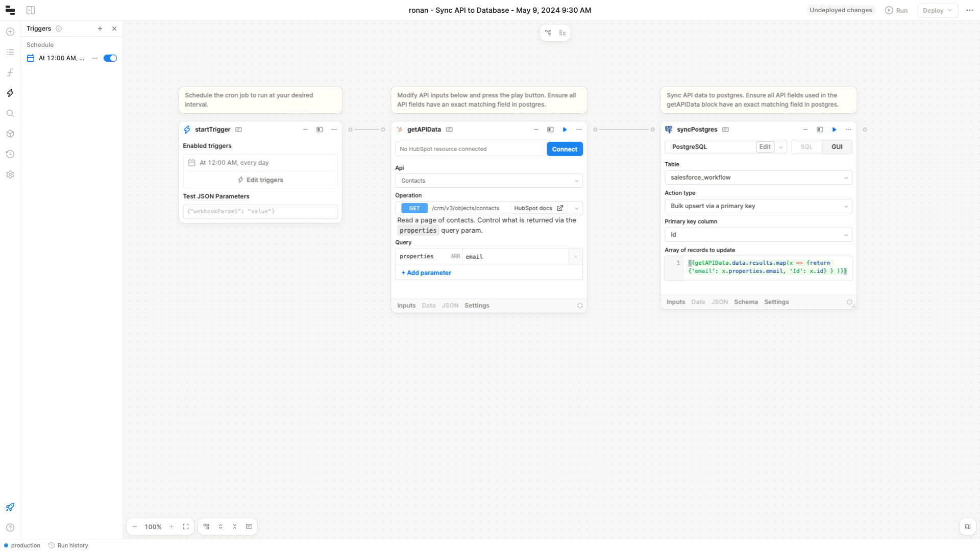980x551 pixels.
Task: Open the Primary key column dropdown
Action: click(758, 235)
